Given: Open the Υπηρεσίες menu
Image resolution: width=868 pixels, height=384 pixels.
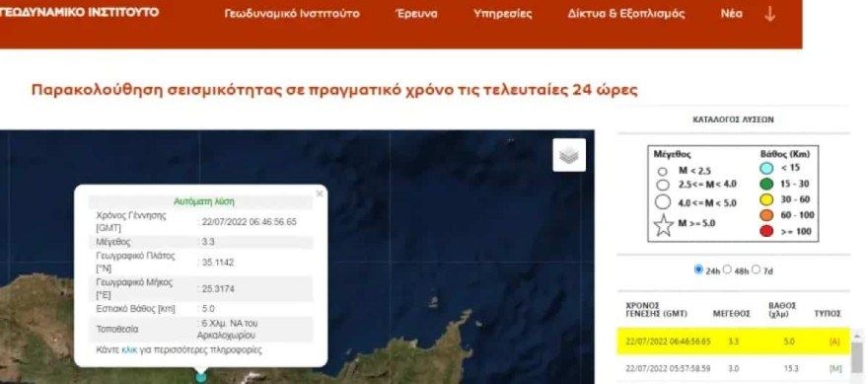Looking at the screenshot, I should pos(503,14).
